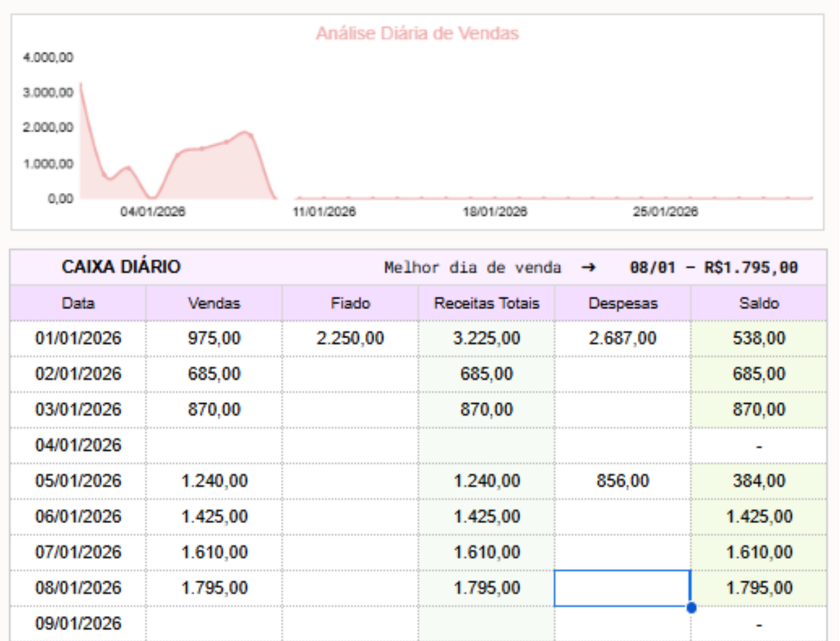Select the Fiado cell with 2.250,00
Image resolution: width=840 pixels, height=641 pixels.
[x=350, y=338]
